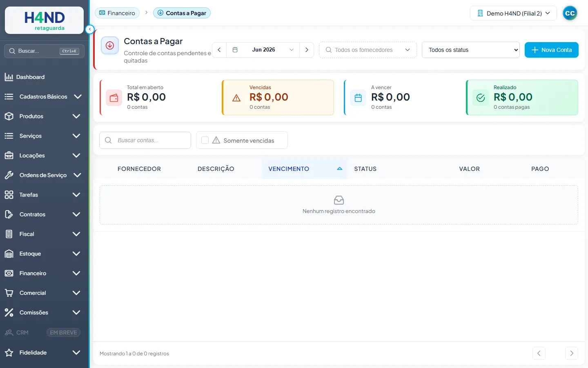
Task: Expand the Produtos menu chevron
Action: click(76, 116)
